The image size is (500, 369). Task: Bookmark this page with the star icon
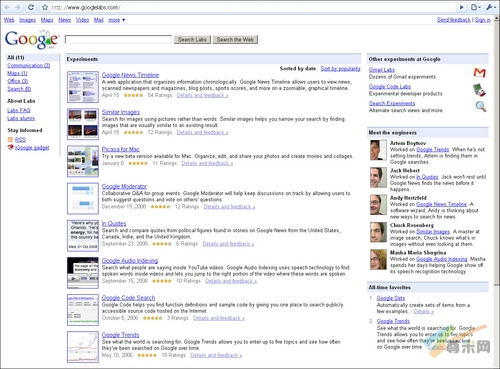click(x=45, y=7)
